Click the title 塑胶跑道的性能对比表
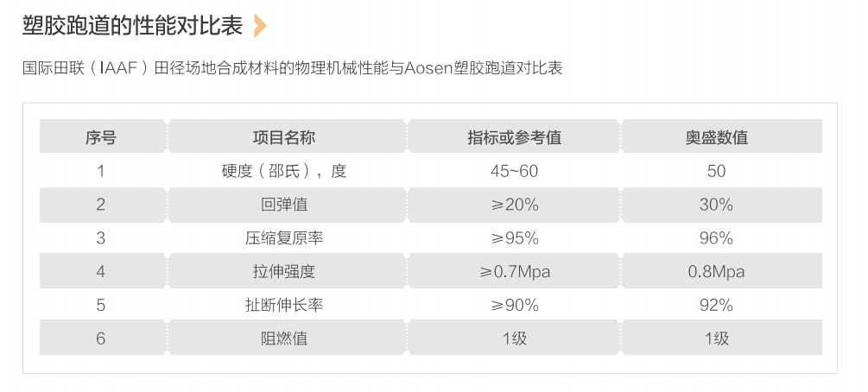 (132, 25)
